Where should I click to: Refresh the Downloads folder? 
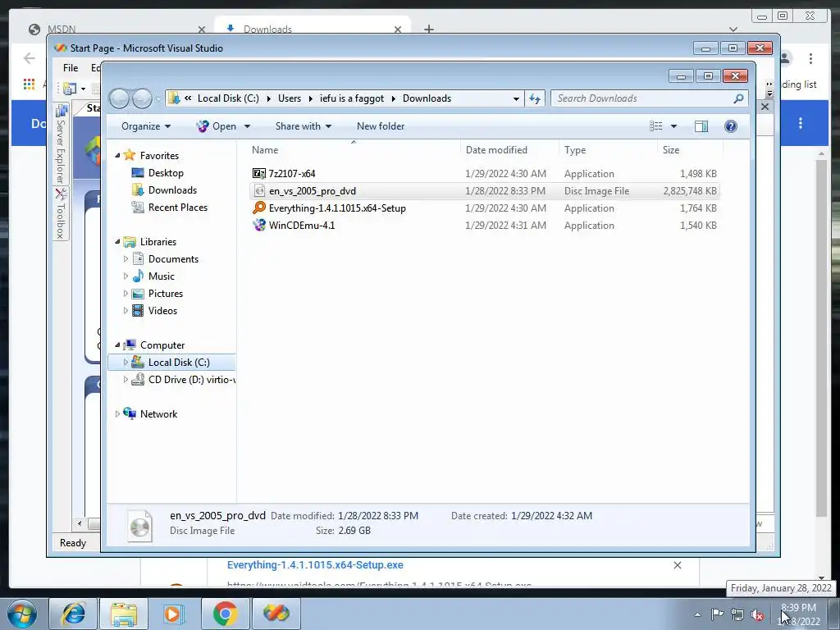[535, 98]
